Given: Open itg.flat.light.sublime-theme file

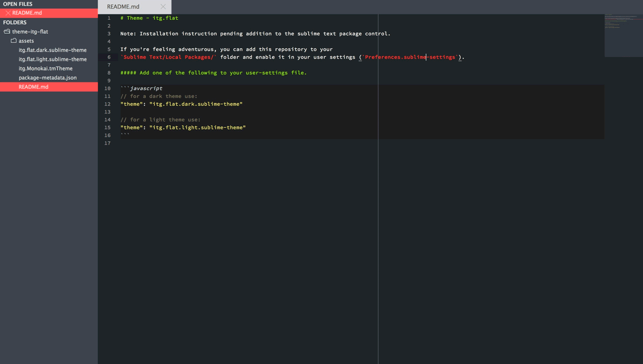Looking at the screenshot, I should [53, 59].
